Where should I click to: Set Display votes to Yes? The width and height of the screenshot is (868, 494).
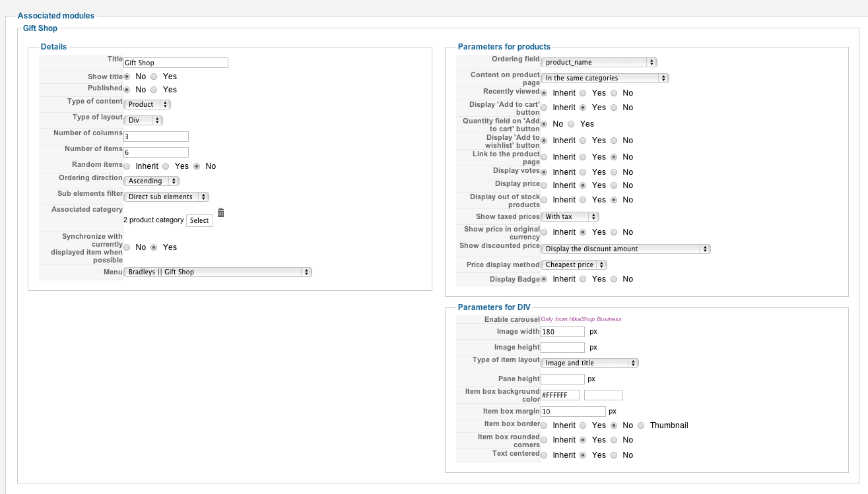[x=583, y=172]
